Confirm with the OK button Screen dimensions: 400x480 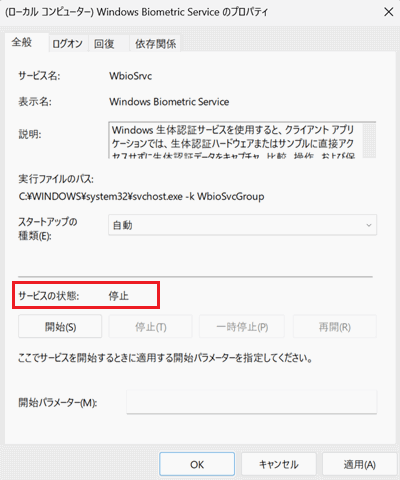tap(197, 464)
